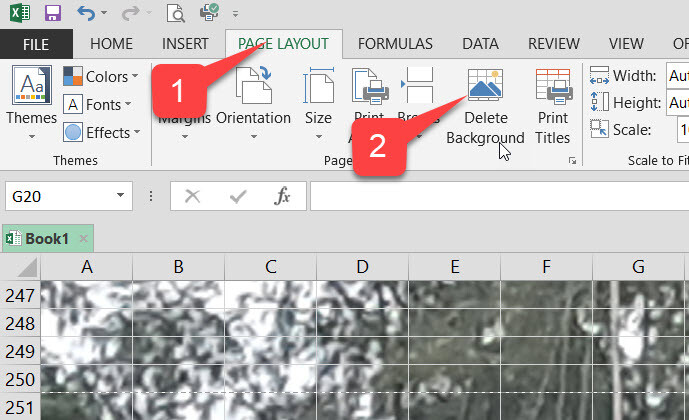Screen dimensions: 689x420
Task: Click the Themes Aa icon
Action: pyautogui.click(x=32, y=85)
